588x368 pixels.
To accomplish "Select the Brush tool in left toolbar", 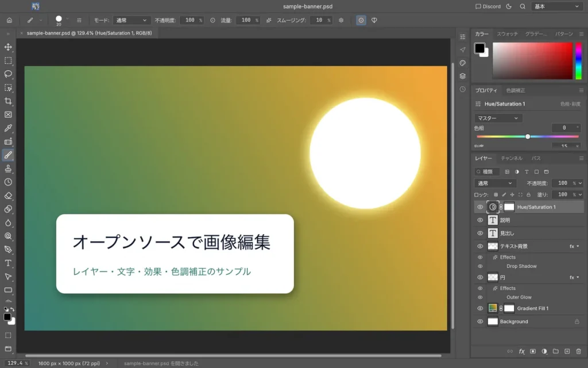I will [x=8, y=155].
